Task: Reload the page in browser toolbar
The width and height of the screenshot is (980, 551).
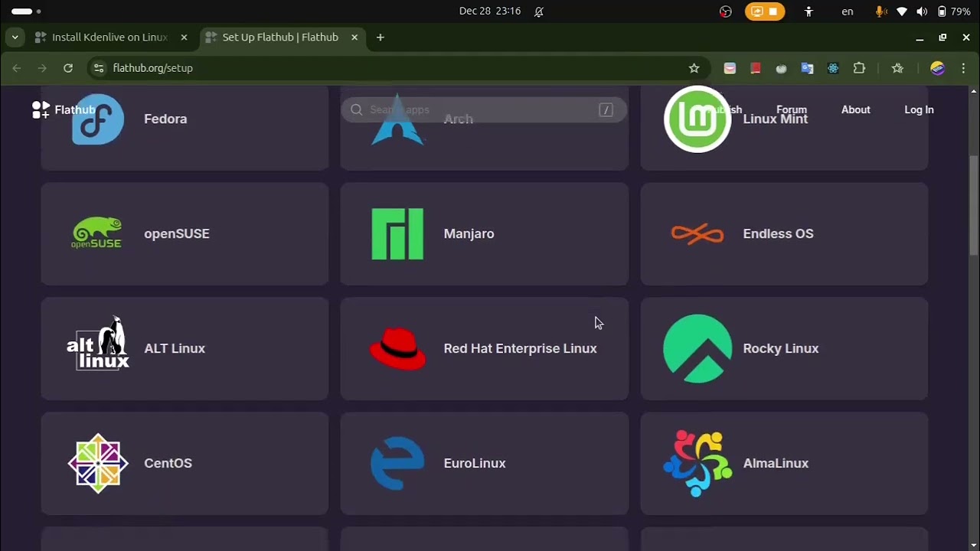Action: click(68, 68)
